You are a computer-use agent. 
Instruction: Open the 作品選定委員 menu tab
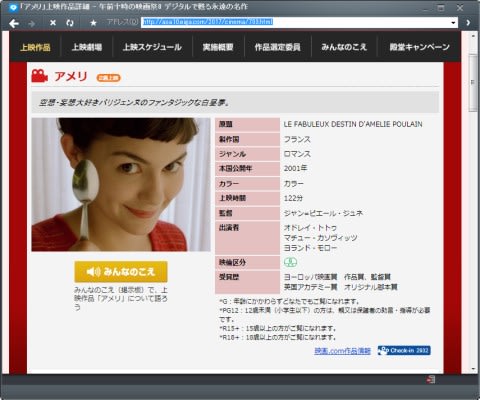point(278,47)
